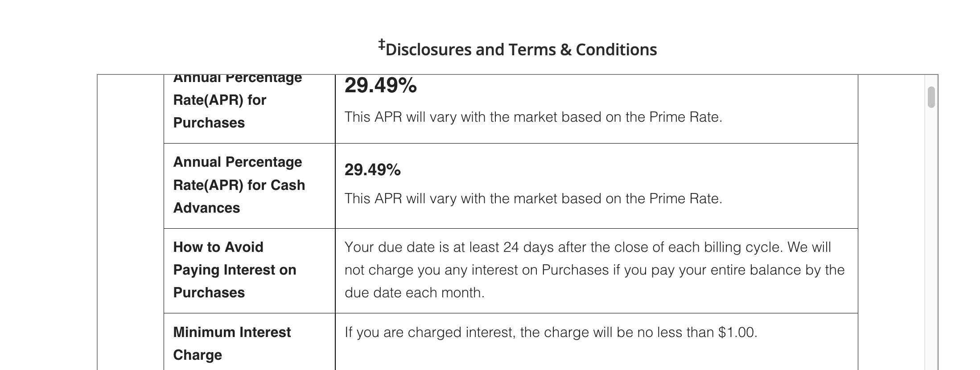Select the APR for Cash Advances row label

click(x=239, y=185)
